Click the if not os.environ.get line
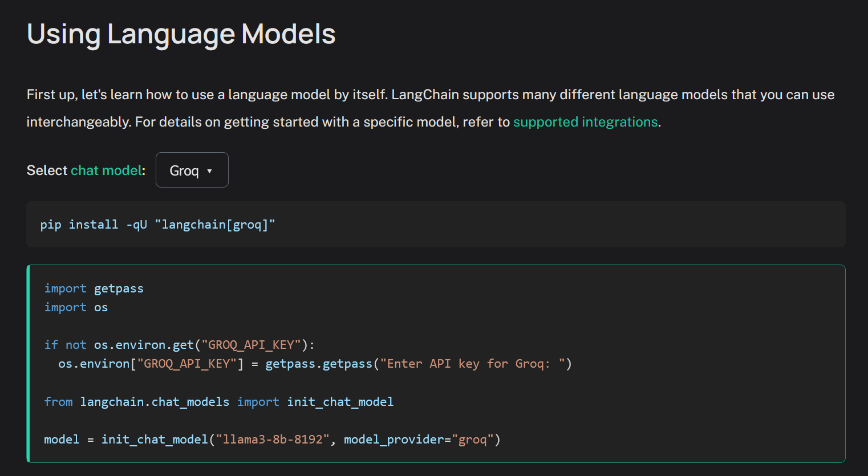The image size is (868, 476). pos(179,345)
